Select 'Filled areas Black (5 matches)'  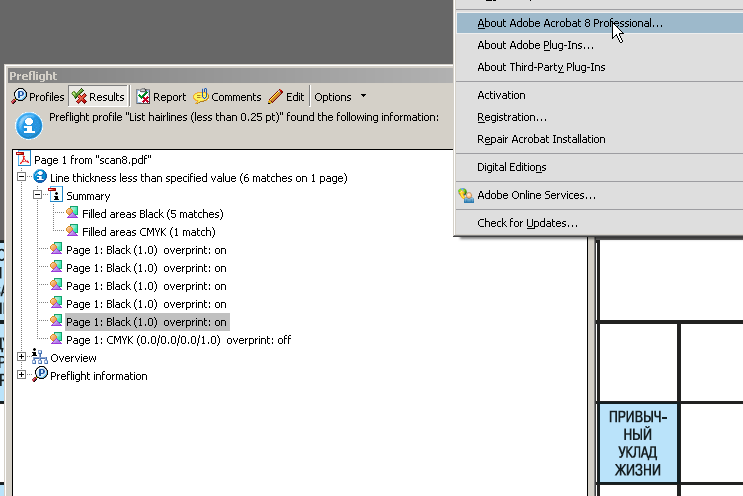point(153,214)
